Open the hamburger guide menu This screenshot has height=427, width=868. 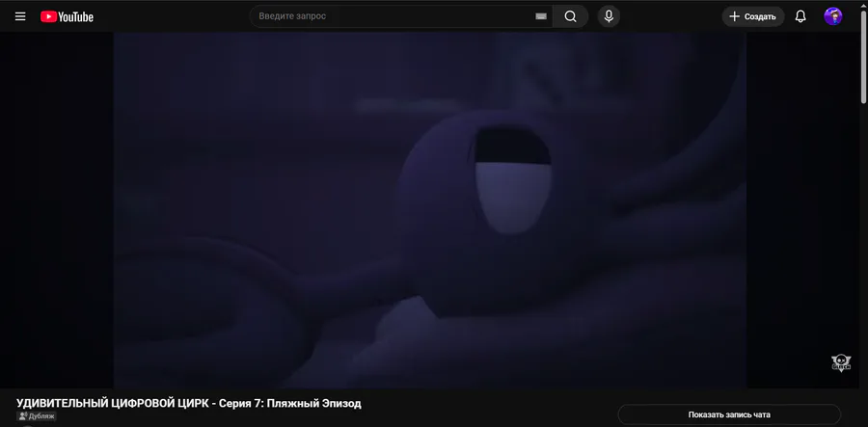pos(20,16)
